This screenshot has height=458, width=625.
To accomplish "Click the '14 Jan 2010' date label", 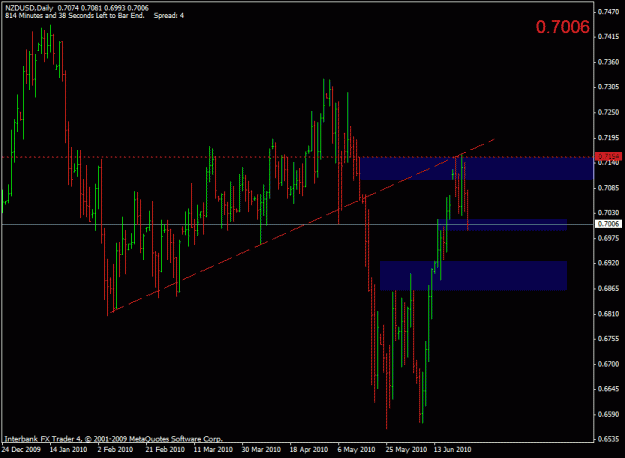I will click(68, 450).
